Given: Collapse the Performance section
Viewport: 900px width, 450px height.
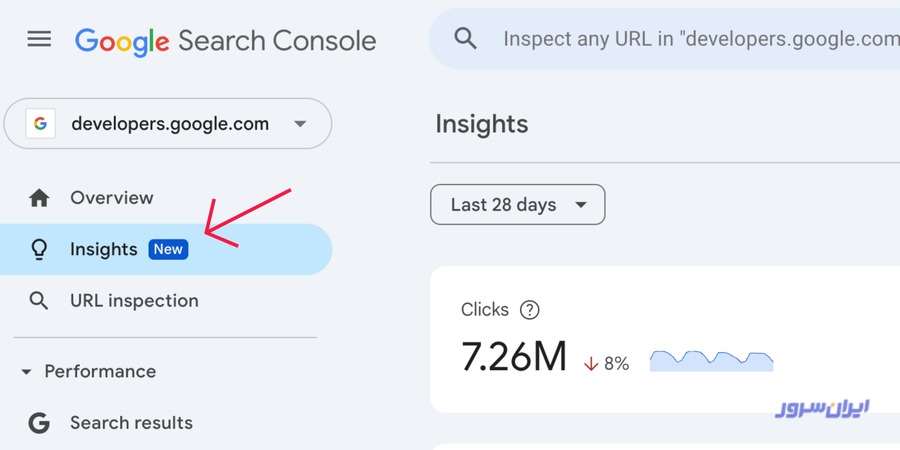Looking at the screenshot, I should tap(26, 372).
